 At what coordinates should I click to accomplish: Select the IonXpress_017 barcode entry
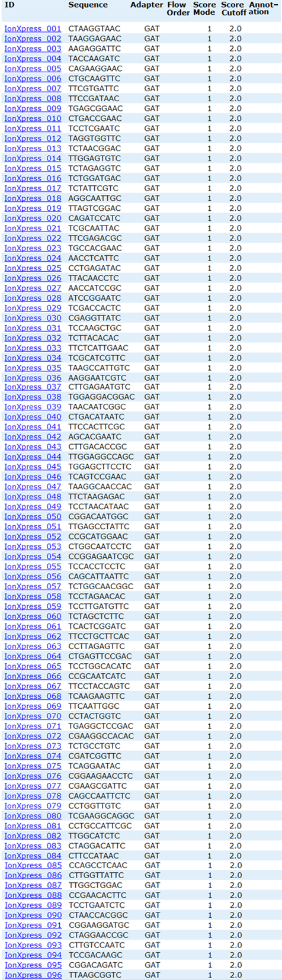(x=33, y=188)
